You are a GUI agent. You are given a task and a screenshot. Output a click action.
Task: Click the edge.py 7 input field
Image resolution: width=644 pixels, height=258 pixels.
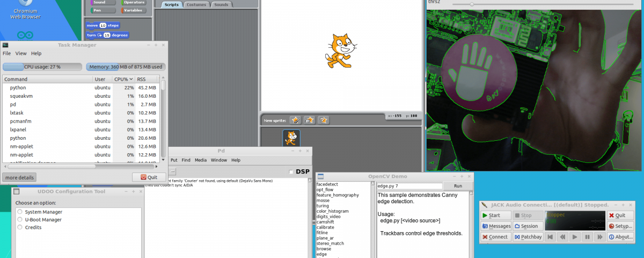point(409,185)
